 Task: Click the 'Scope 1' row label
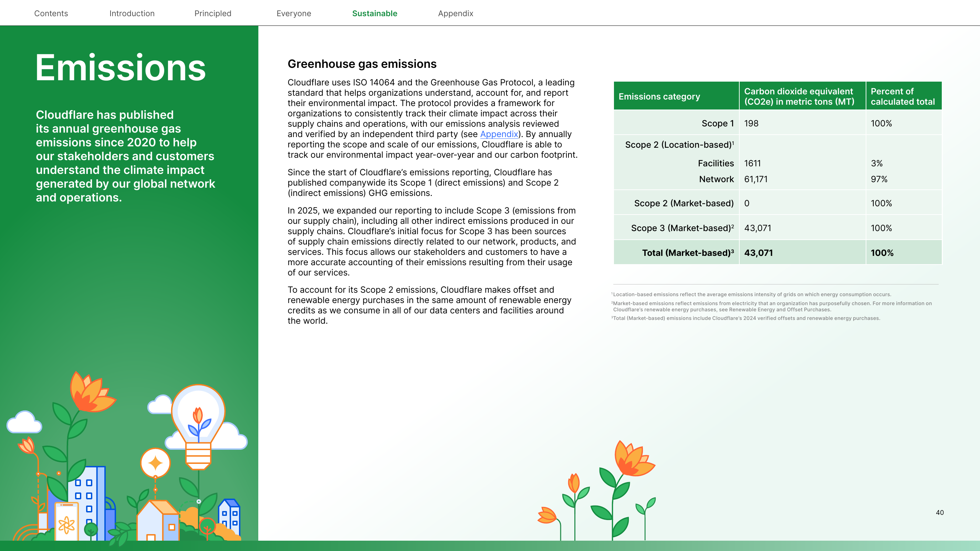718,123
